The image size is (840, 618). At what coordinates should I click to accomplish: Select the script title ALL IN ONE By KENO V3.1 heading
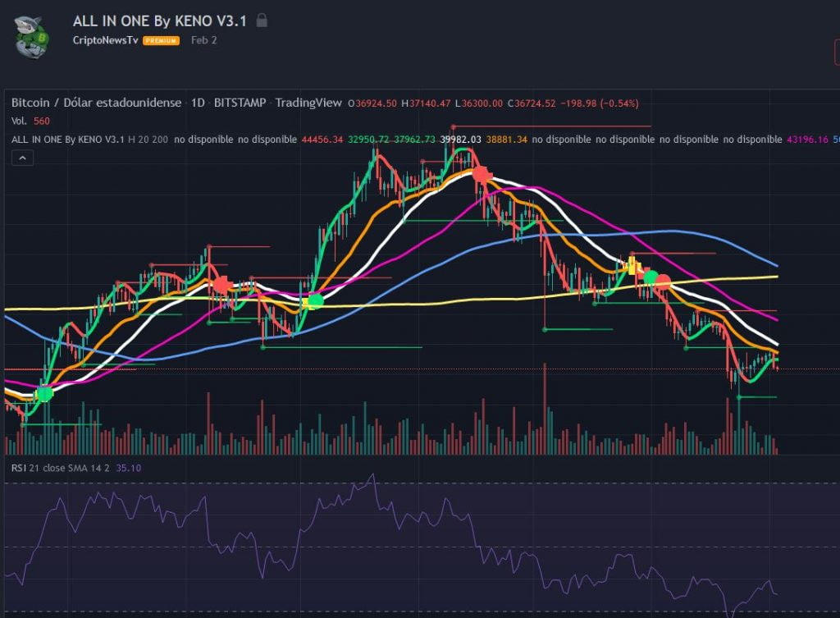[x=160, y=21]
